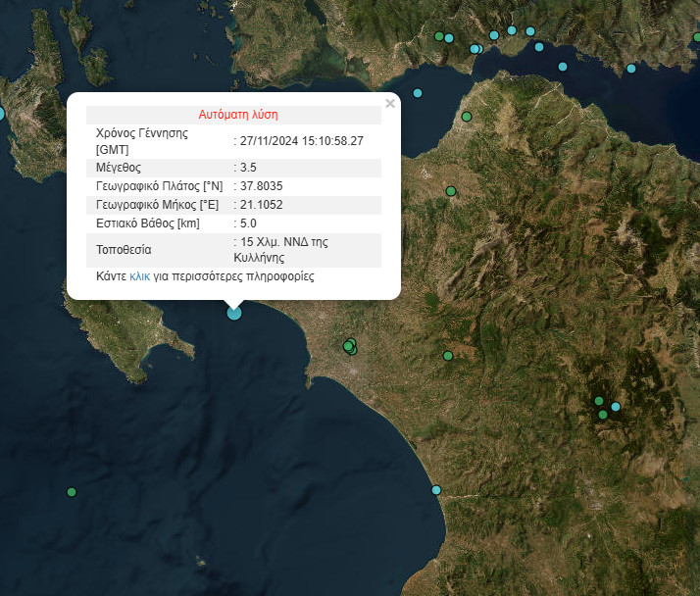700x596 pixels.
Task: Select the upper green marker in the eastern mountain trio
Action: pyautogui.click(x=598, y=400)
